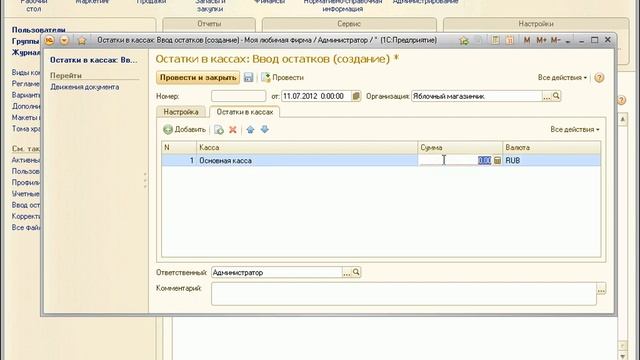The height and width of the screenshot is (360, 640).
Task: Click the Организация field Яблочный магазинчик
Action: tap(477, 96)
